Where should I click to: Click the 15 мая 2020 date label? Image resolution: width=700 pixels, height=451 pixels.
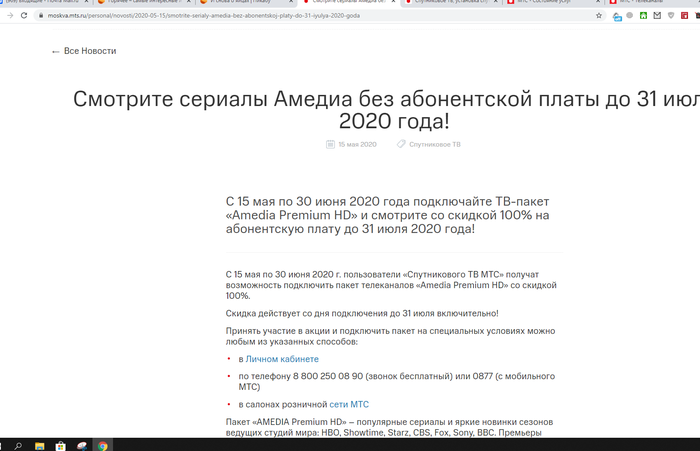click(357, 144)
